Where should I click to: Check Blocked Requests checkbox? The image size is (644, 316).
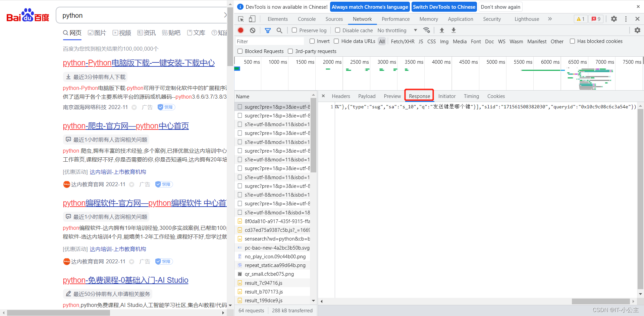pyautogui.click(x=240, y=51)
